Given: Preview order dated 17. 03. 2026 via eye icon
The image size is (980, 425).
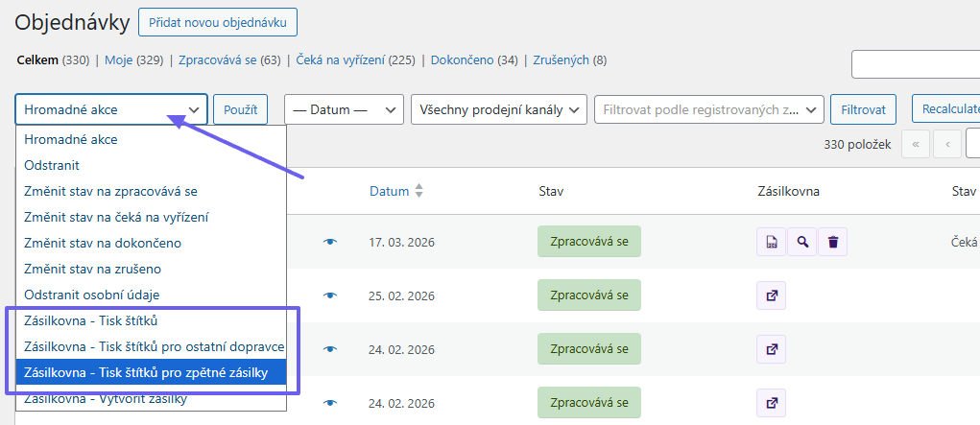Looking at the screenshot, I should pyautogui.click(x=330, y=242).
